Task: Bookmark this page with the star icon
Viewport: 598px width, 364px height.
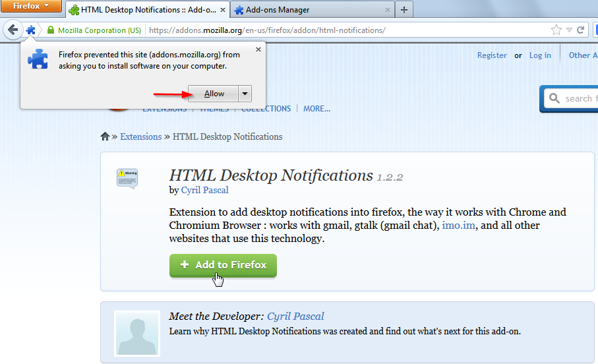Action: [556, 30]
